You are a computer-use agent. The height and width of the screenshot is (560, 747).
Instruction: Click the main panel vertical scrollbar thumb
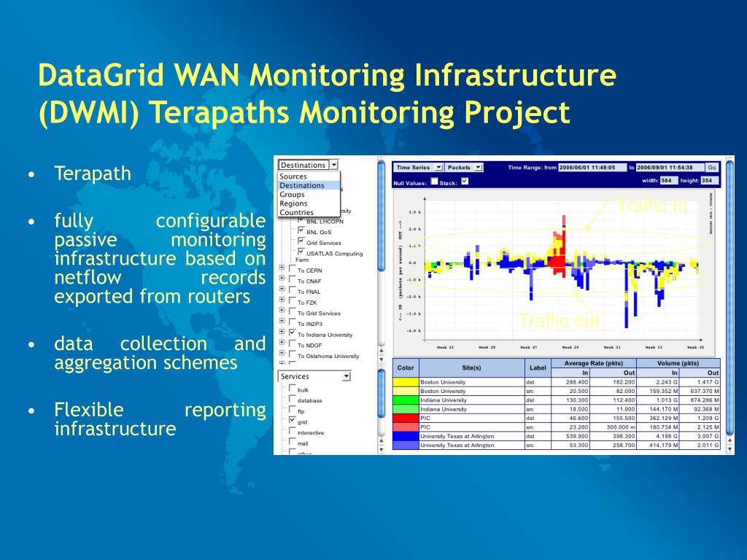pos(729,298)
